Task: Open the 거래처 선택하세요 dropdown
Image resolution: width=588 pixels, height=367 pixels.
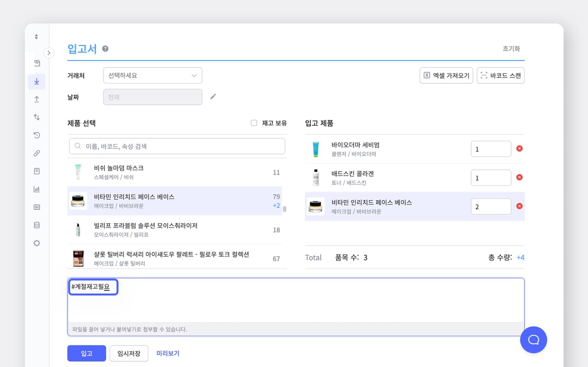Action: (153, 76)
